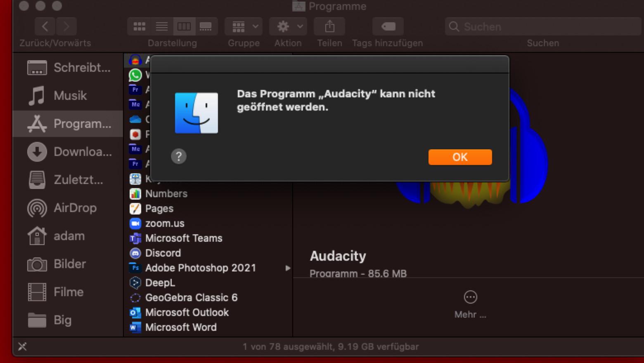Viewport: 644px width, 363px height.
Task: Click the status bar tools icon
Action: click(22, 346)
